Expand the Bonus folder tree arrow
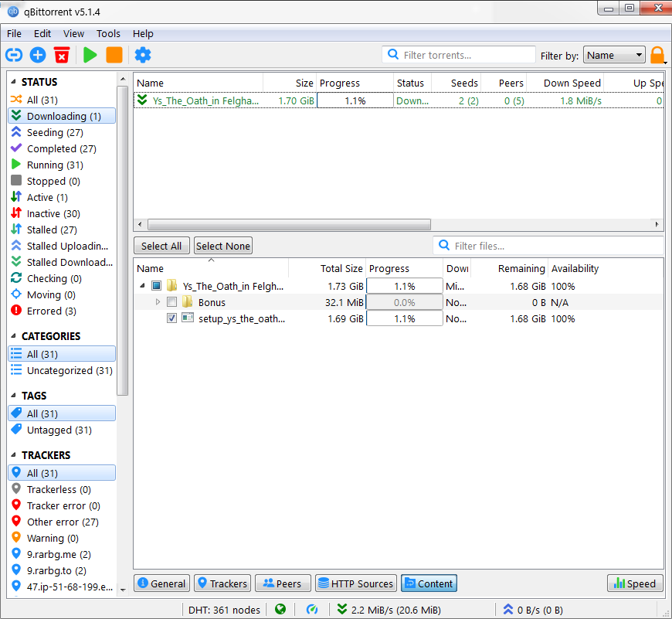The image size is (672, 619). click(x=158, y=302)
